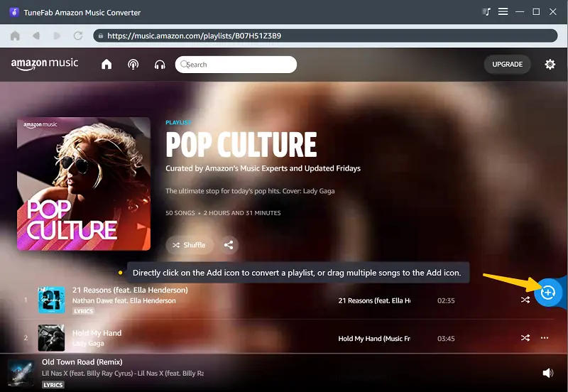Open the library headphones icon
Screen dimensions: 568x392
click(160, 65)
